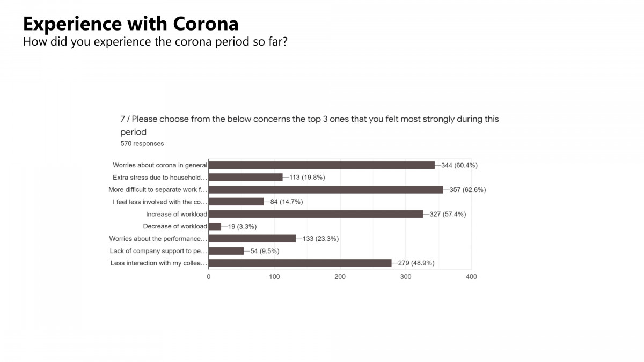Click the "Decrease of workload" bar
644x362 pixels.
pyautogui.click(x=215, y=226)
